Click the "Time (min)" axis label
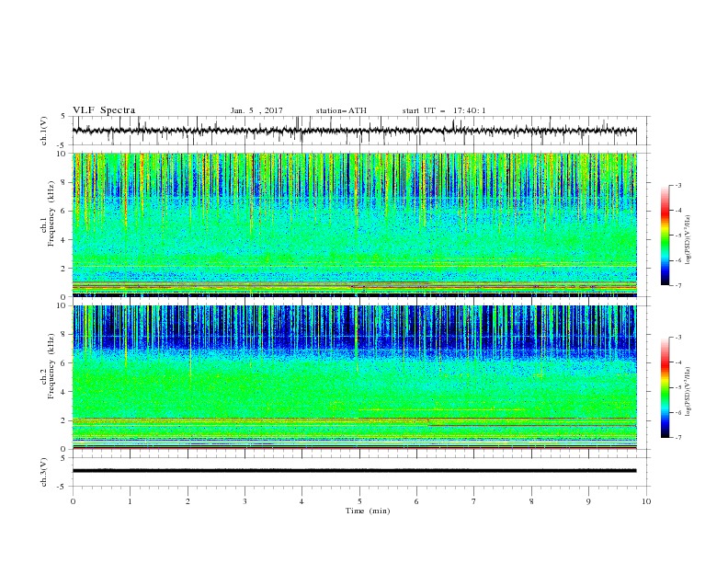 click(368, 511)
